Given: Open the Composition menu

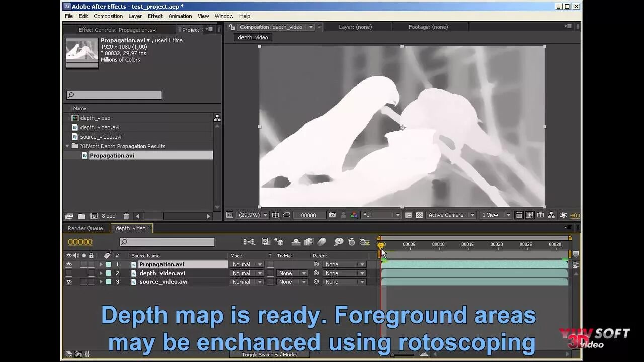Looking at the screenshot, I should [108, 16].
